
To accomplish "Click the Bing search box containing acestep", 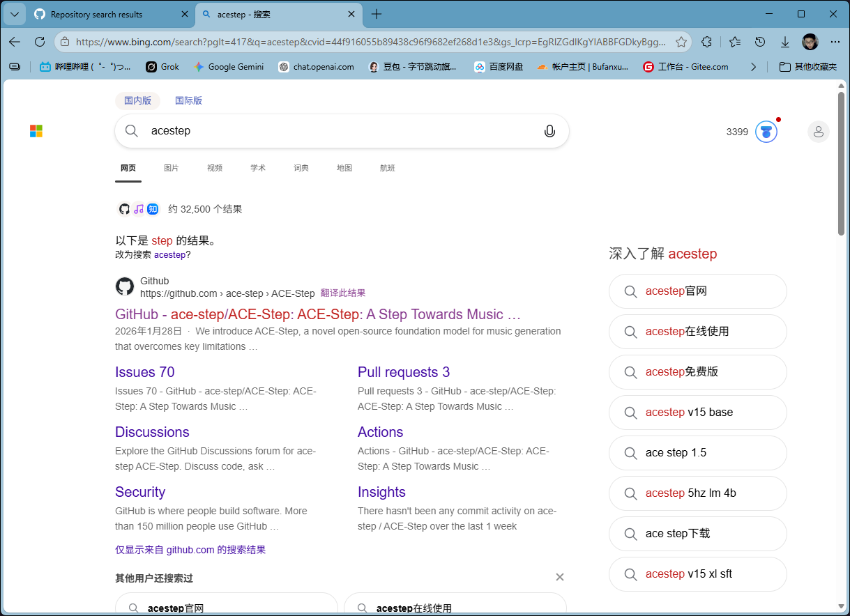I will [342, 131].
